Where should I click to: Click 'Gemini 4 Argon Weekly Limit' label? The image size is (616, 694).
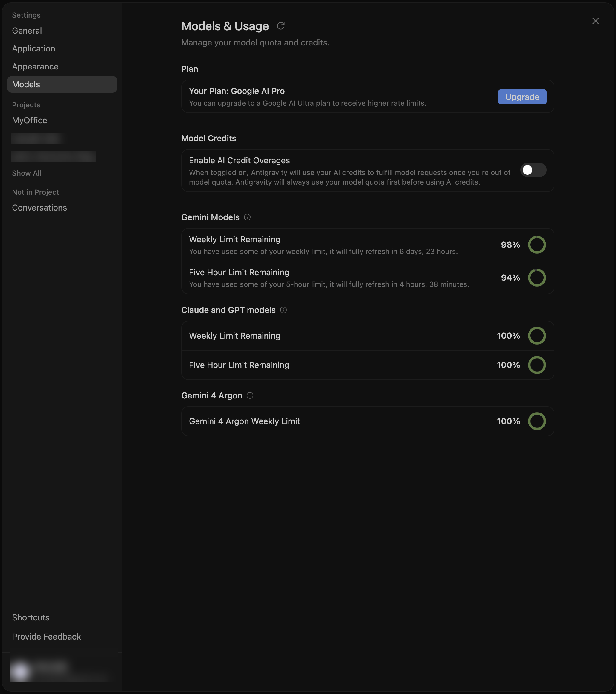244,421
